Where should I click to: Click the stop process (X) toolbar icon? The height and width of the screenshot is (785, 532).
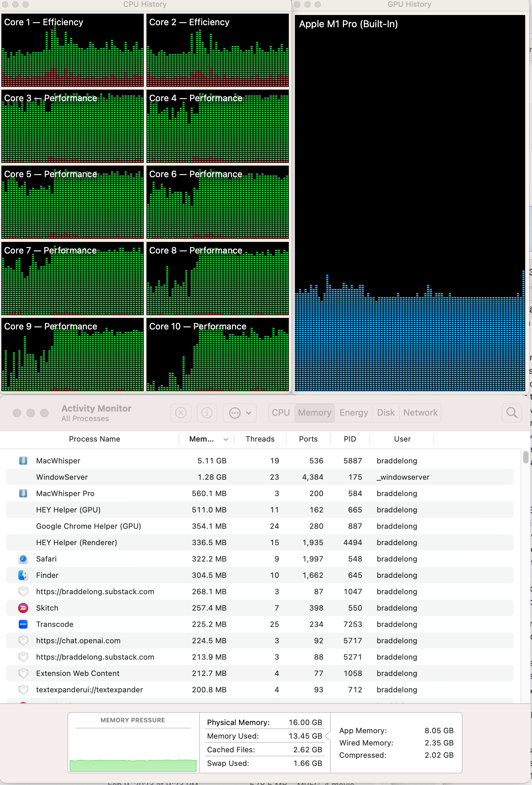click(181, 413)
